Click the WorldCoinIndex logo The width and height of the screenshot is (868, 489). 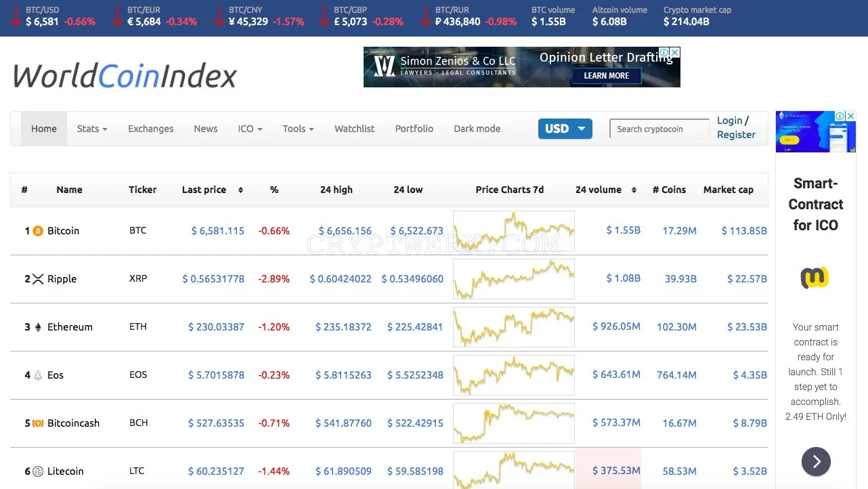click(x=125, y=76)
